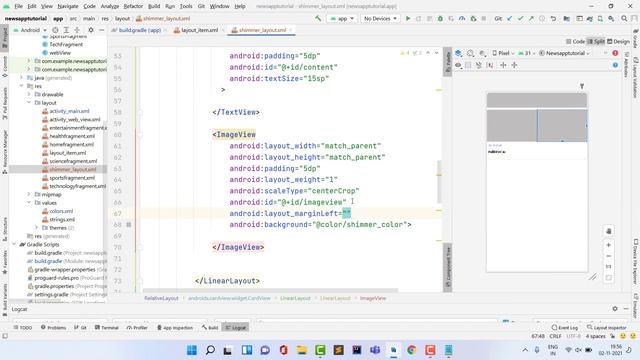
Task: Open sciencefragment.xml file
Action: (x=73, y=161)
